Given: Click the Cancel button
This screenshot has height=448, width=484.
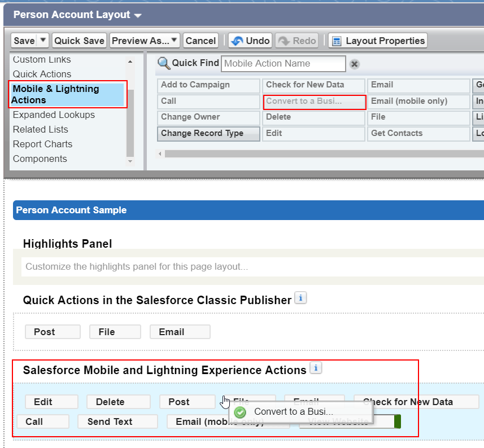Looking at the screenshot, I should (x=200, y=40).
